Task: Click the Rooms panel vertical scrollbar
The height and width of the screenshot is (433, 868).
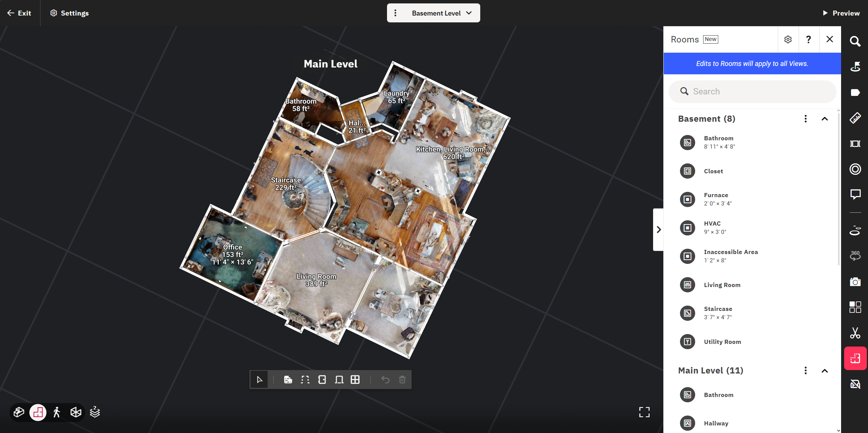Action: tap(838, 190)
